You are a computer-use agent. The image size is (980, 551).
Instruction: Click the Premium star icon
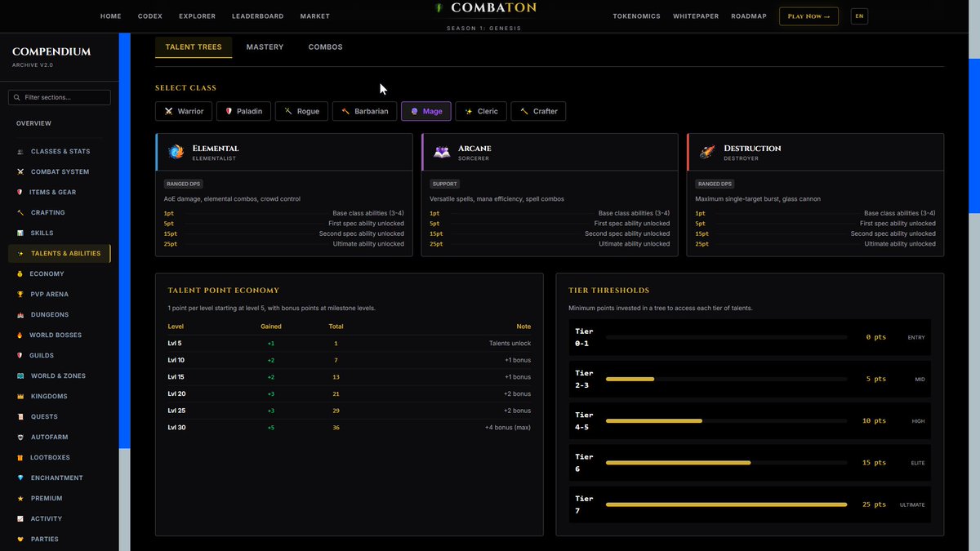(20, 499)
